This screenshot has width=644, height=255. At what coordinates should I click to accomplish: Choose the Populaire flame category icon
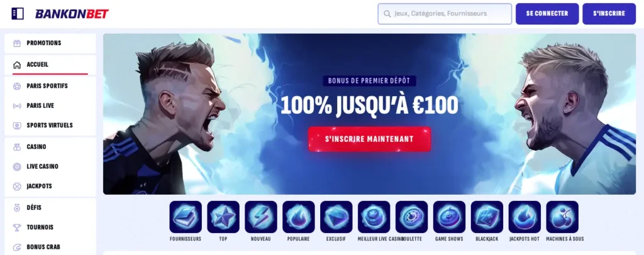(299, 217)
